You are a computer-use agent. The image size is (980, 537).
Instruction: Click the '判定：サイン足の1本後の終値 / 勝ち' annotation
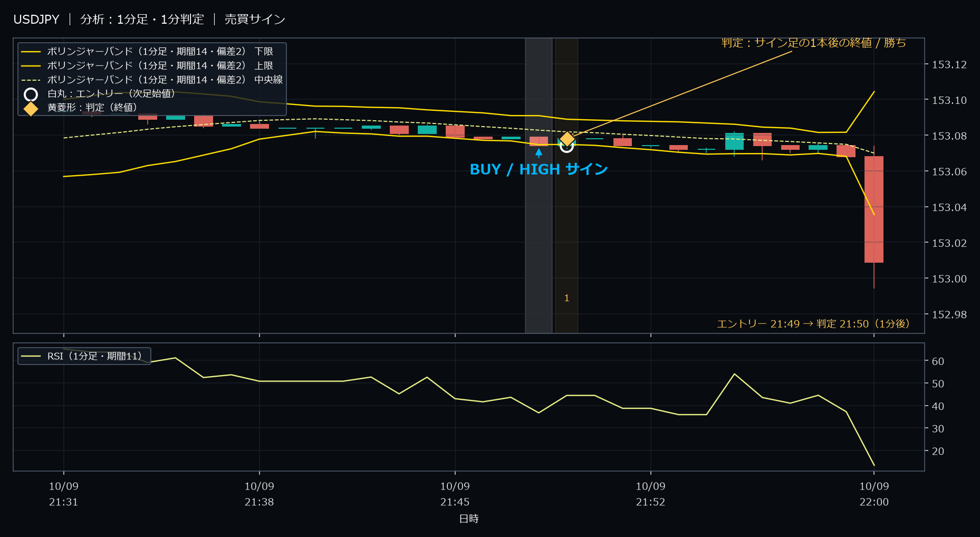tap(814, 43)
